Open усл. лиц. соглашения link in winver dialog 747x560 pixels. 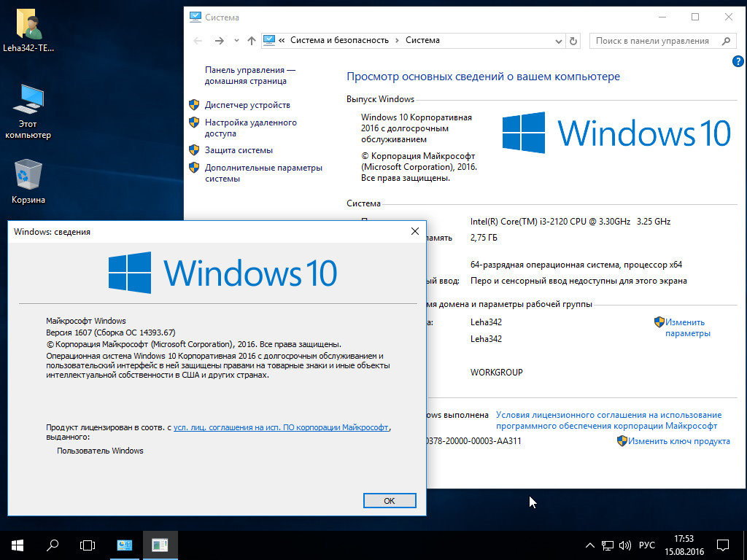[281, 427]
